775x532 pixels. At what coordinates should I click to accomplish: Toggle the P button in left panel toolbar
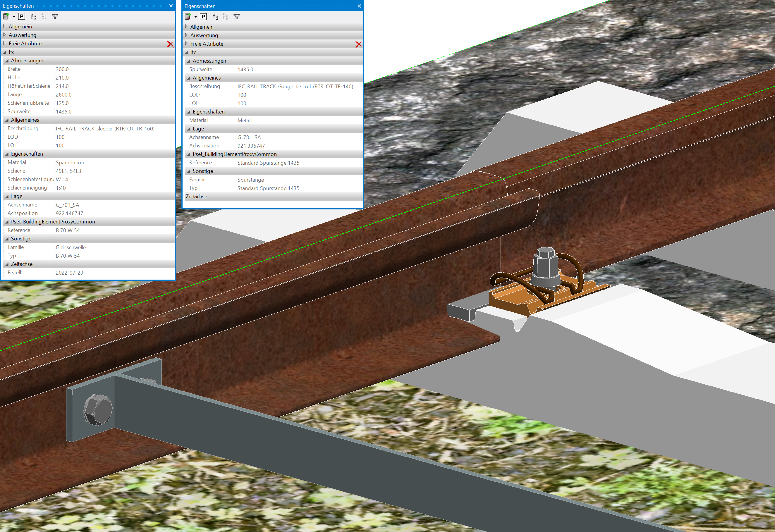click(22, 16)
